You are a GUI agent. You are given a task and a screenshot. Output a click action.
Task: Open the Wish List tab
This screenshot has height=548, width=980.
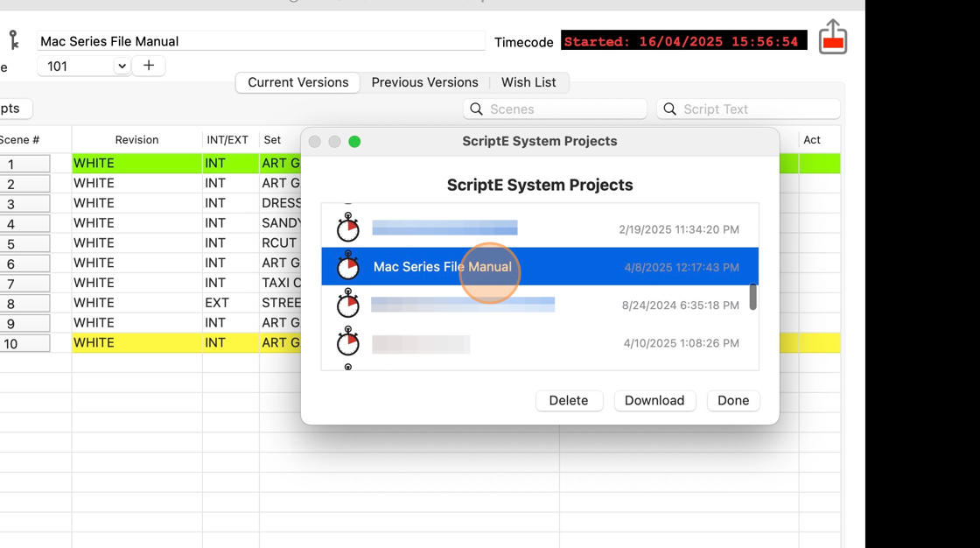(x=528, y=82)
